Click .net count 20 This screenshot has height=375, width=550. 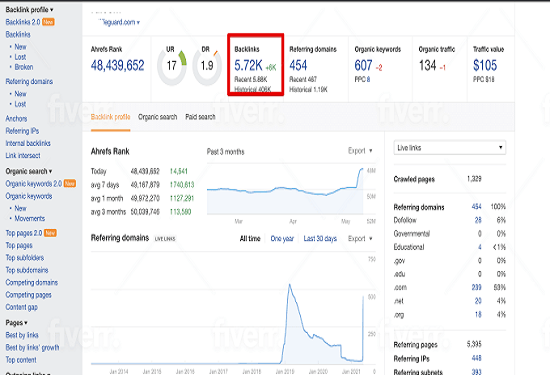coord(478,301)
